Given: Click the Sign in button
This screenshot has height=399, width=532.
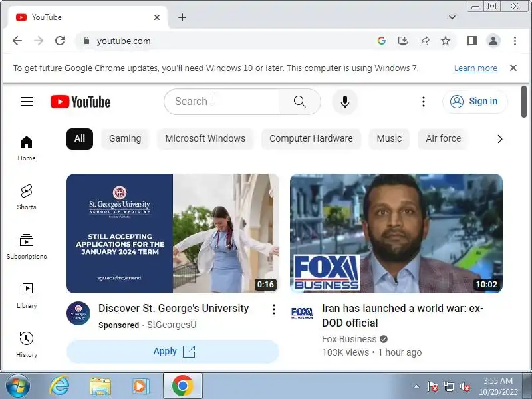Looking at the screenshot, I should pyautogui.click(x=475, y=102).
